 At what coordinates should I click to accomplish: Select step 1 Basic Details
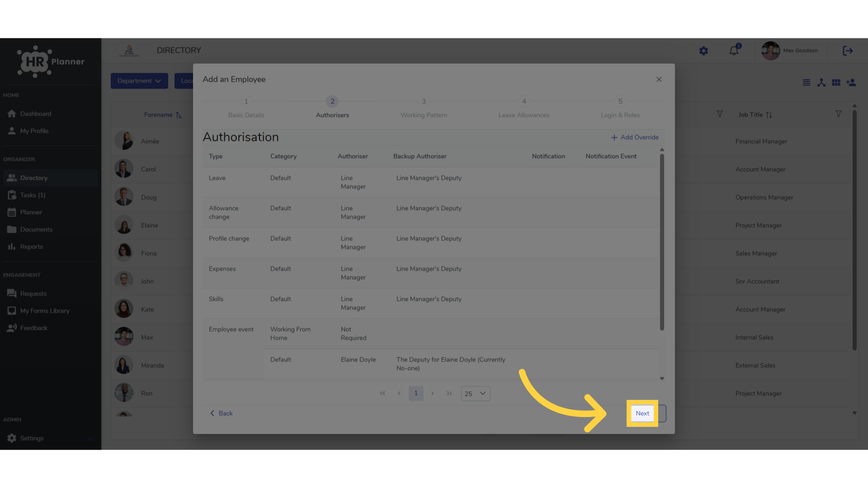tap(246, 108)
